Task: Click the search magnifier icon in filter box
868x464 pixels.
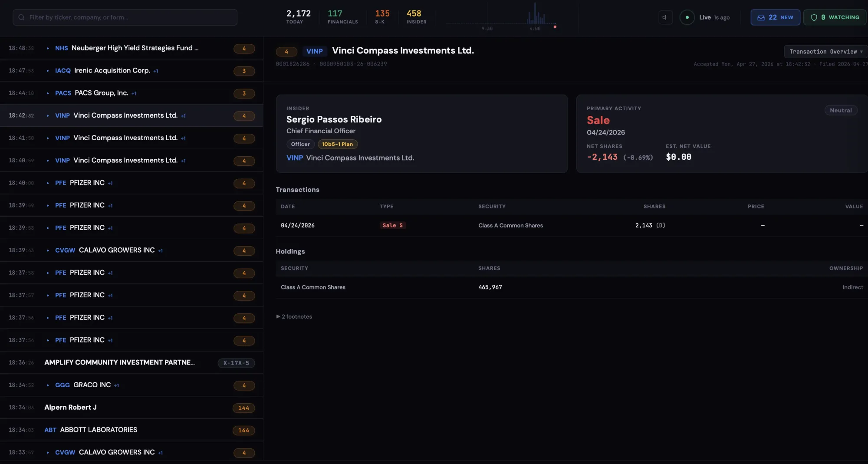Action: (x=21, y=17)
